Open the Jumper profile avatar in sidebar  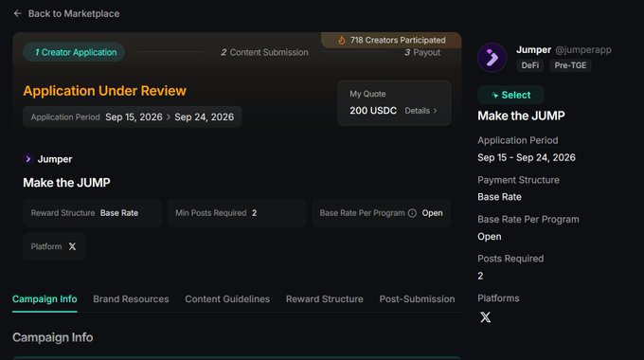pos(492,58)
